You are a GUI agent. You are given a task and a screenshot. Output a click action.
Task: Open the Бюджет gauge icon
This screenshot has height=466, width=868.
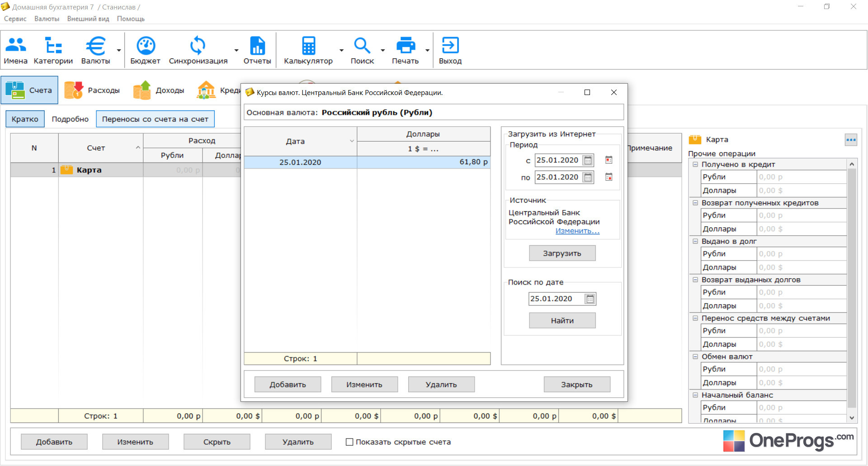point(145,50)
